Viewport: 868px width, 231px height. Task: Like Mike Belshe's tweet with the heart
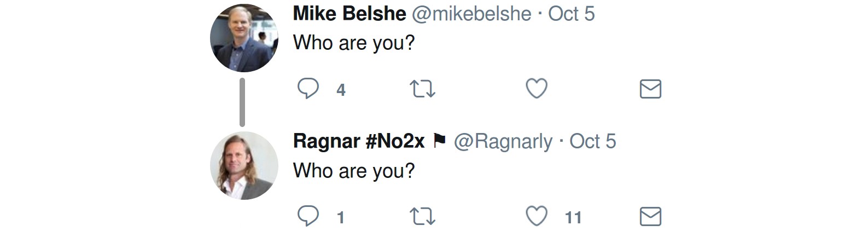tap(536, 89)
